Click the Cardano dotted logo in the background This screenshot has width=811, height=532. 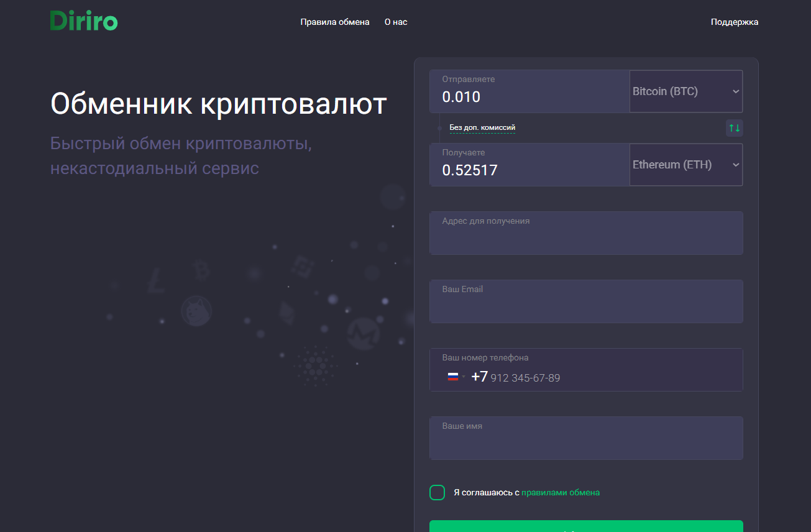[315, 365]
